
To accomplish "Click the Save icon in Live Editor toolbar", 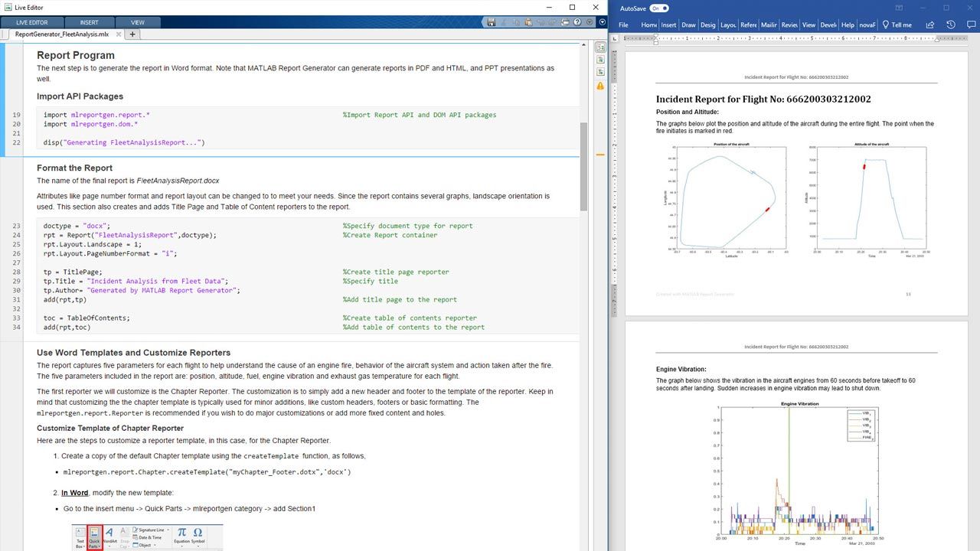I will tap(491, 23).
